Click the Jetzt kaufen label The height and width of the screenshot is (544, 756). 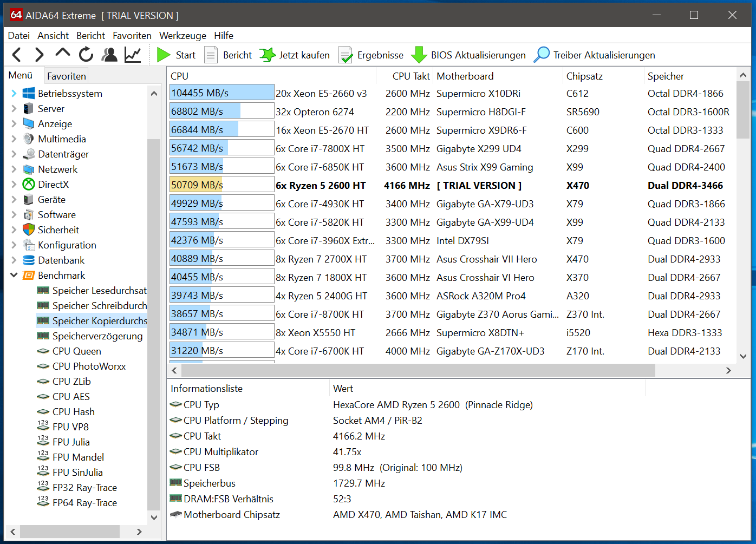click(x=304, y=55)
